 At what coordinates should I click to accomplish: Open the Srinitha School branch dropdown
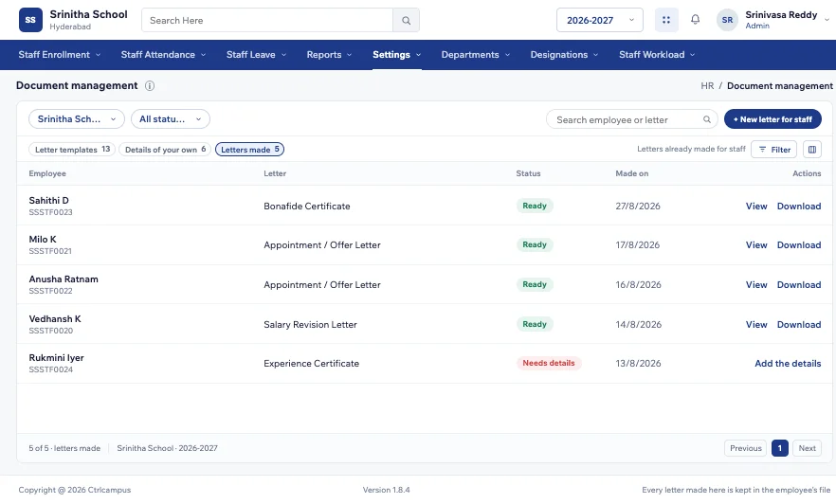click(77, 118)
